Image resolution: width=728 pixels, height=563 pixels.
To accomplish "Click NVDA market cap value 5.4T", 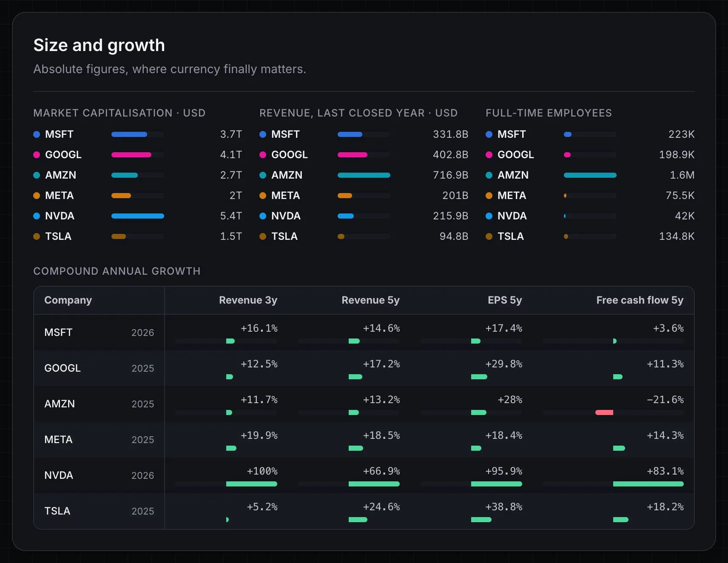I will (x=231, y=216).
